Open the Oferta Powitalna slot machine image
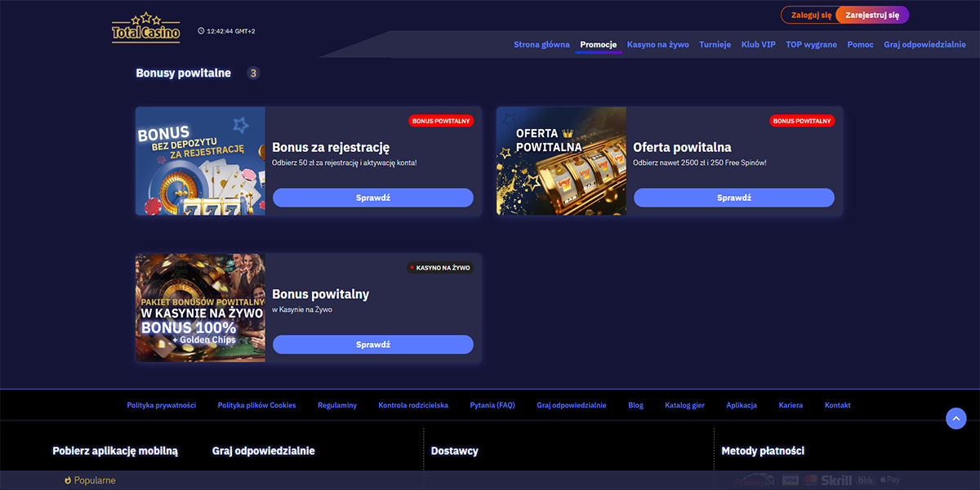Screen dimensions: 980x490 click(561, 161)
